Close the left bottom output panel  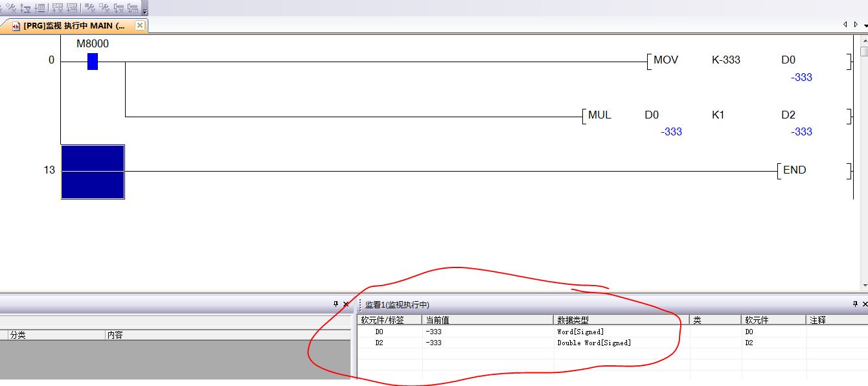(345, 304)
